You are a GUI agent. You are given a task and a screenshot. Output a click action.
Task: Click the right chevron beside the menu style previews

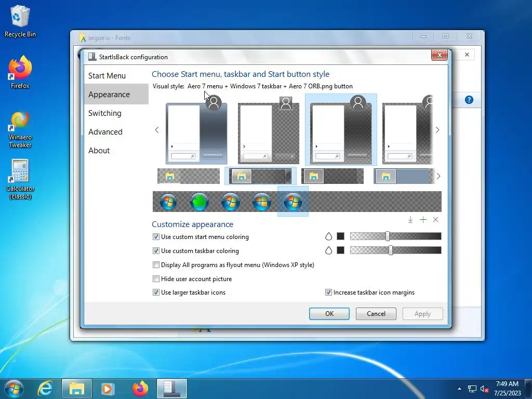(x=437, y=130)
